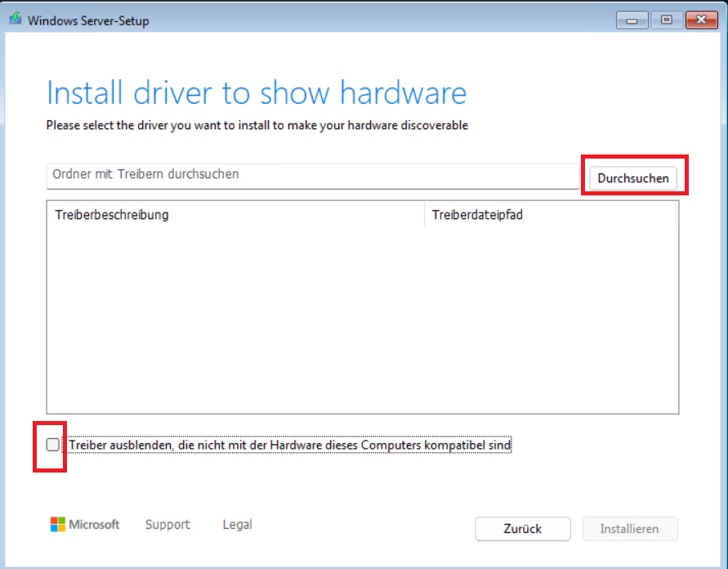Close the Windows Server-Setup window
728x569 pixels.
[x=701, y=20]
